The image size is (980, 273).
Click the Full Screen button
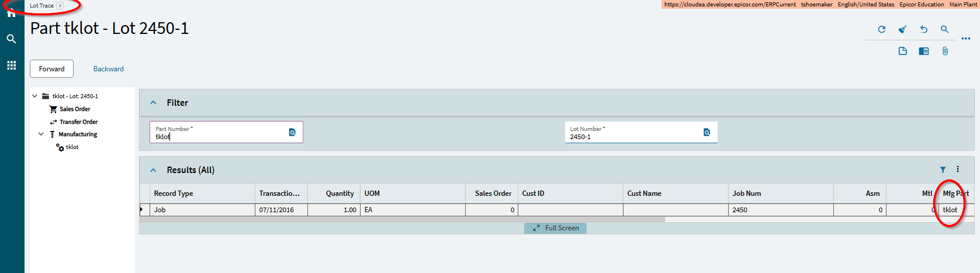coord(555,228)
